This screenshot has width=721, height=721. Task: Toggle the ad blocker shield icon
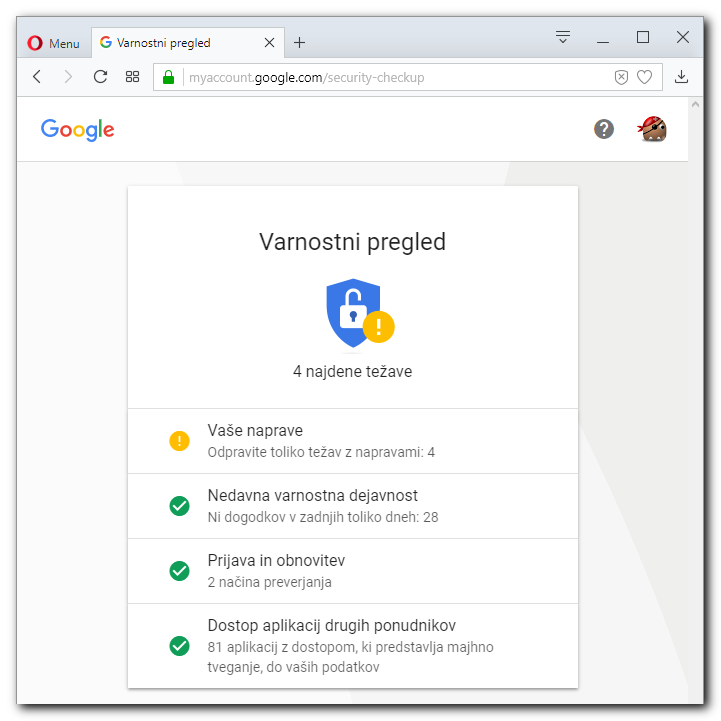pyautogui.click(x=621, y=77)
